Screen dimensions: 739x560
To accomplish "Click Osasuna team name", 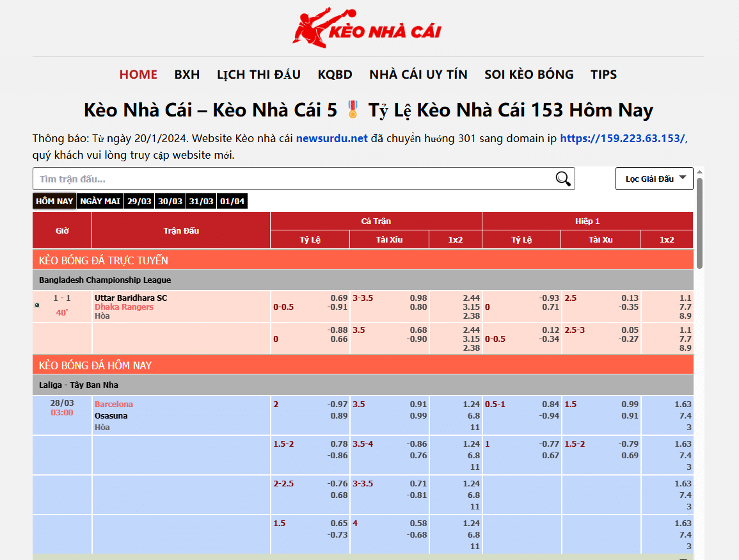I will [111, 416].
